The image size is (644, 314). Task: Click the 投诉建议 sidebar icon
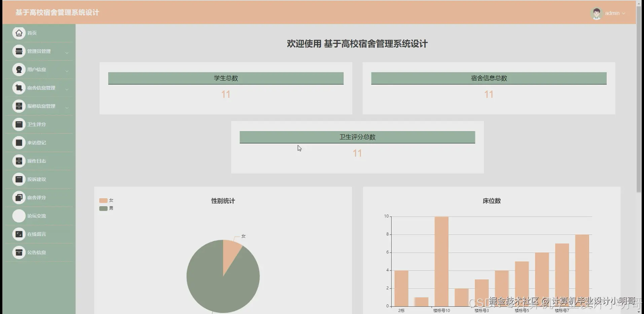pos(19,179)
